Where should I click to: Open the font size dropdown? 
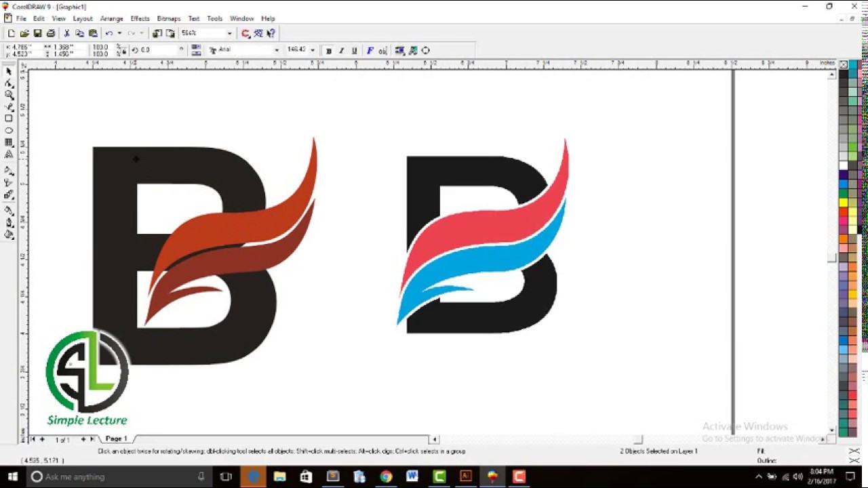(x=311, y=50)
